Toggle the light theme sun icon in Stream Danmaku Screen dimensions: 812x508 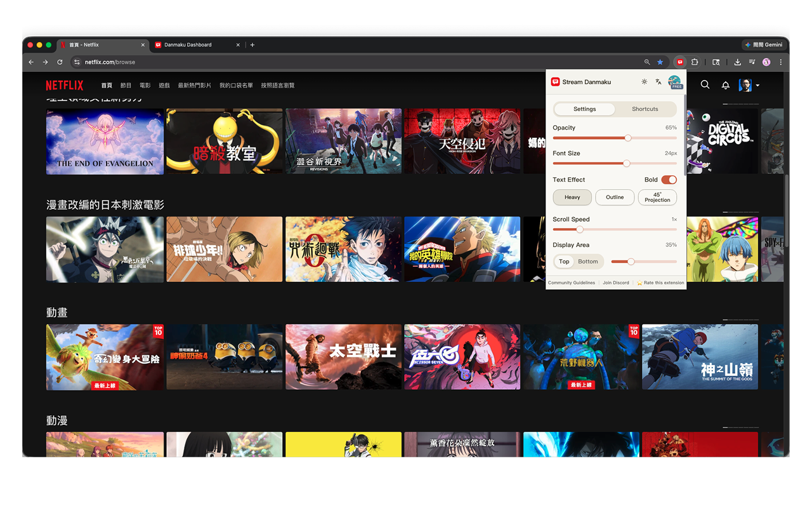[645, 82]
